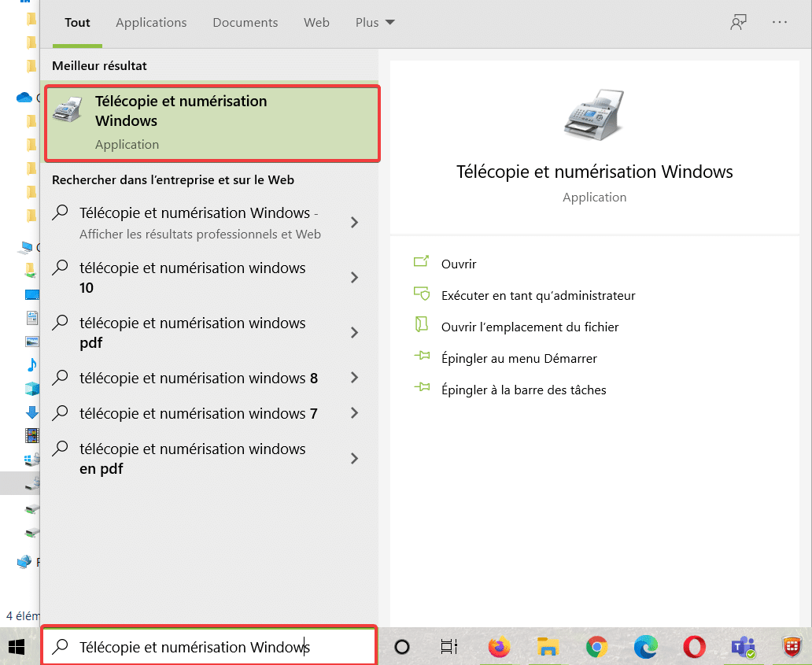Switch to the Applications tab

pos(151,23)
